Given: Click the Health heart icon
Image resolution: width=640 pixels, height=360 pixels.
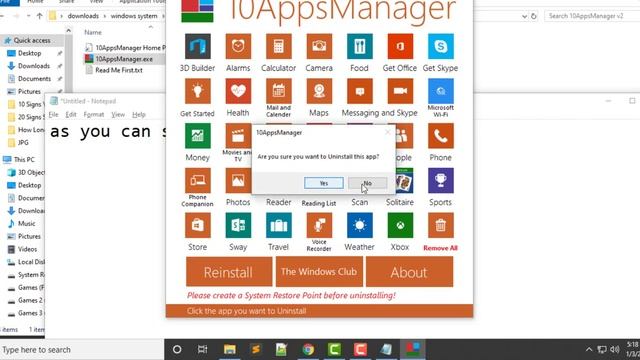Looking at the screenshot, I should coord(238,91).
